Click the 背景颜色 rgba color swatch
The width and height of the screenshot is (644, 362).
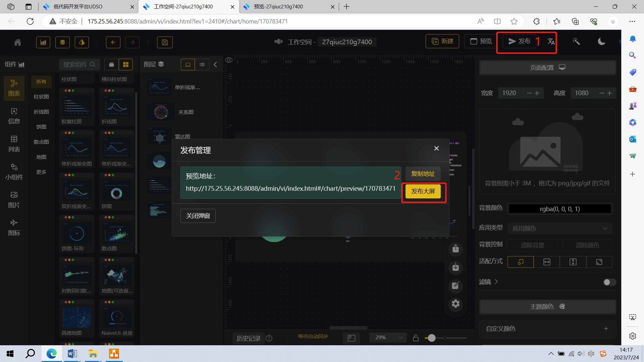click(559, 209)
